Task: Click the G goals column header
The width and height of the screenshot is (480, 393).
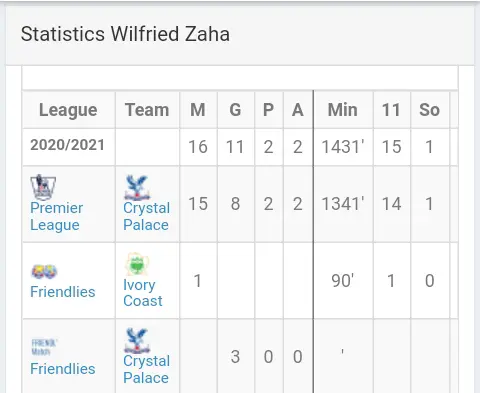Action: [x=235, y=110]
